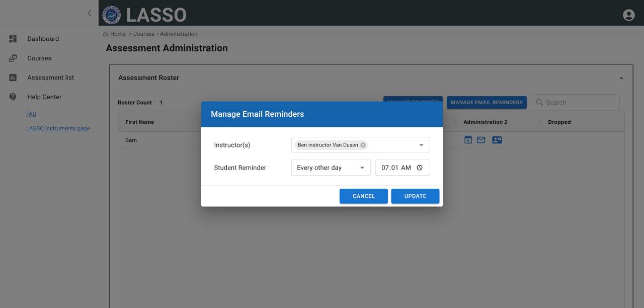Click the Manage Email Reminders dialog title
Viewport: 644px width, 308px height.
(x=258, y=114)
